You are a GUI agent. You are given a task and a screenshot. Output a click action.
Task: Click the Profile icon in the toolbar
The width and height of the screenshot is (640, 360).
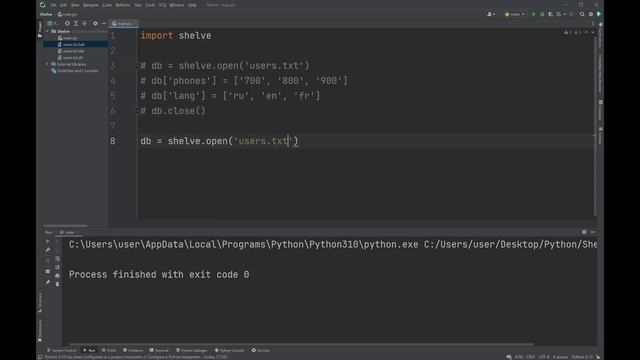click(560, 14)
